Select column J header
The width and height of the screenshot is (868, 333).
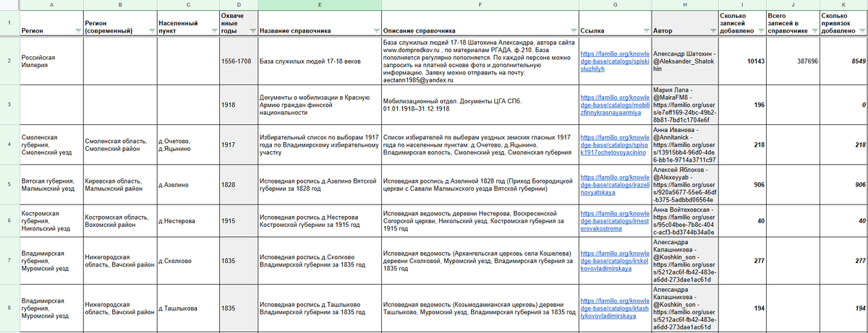coord(792,4)
